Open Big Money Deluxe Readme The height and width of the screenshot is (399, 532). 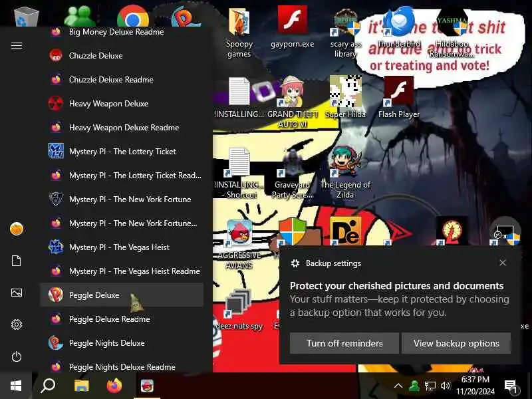tap(122, 32)
